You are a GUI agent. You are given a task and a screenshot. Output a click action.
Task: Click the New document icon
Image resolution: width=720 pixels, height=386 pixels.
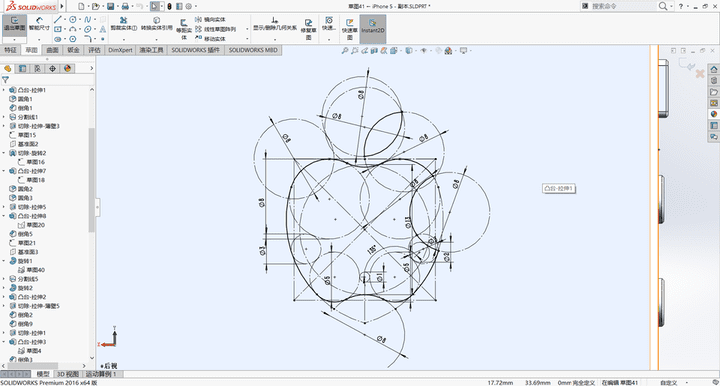[x=81, y=6]
